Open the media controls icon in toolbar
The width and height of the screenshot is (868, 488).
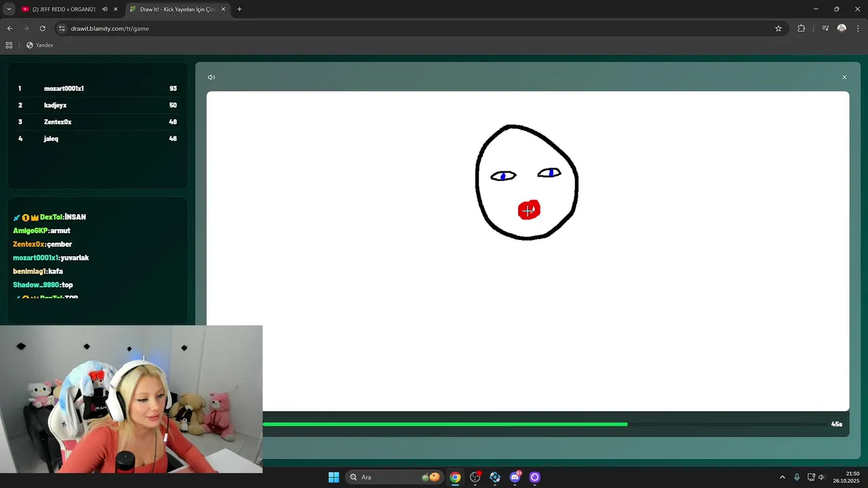(x=825, y=28)
